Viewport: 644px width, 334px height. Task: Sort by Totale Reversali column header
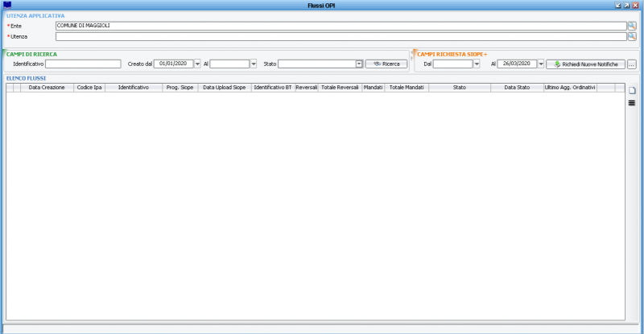point(340,88)
